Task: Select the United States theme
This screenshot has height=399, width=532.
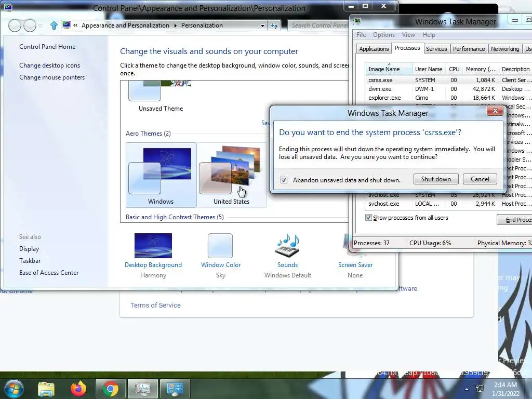Action: (231, 175)
